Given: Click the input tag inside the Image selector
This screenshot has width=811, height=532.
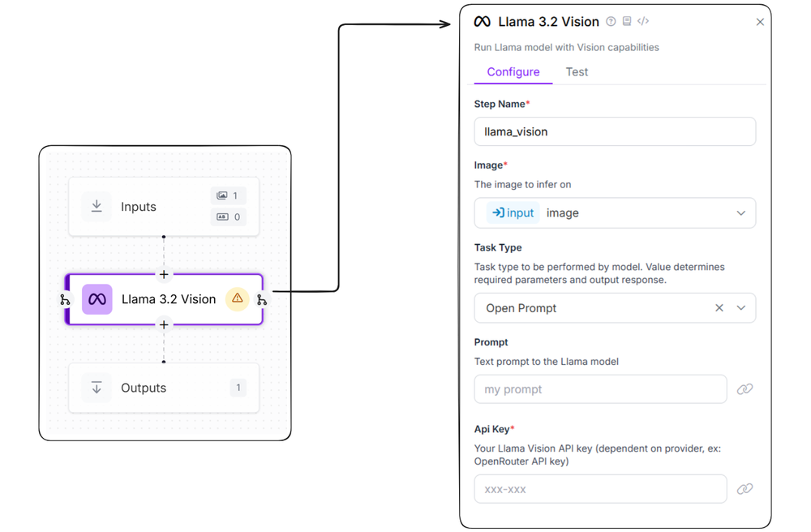Looking at the screenshot, I should click(512, 212).
